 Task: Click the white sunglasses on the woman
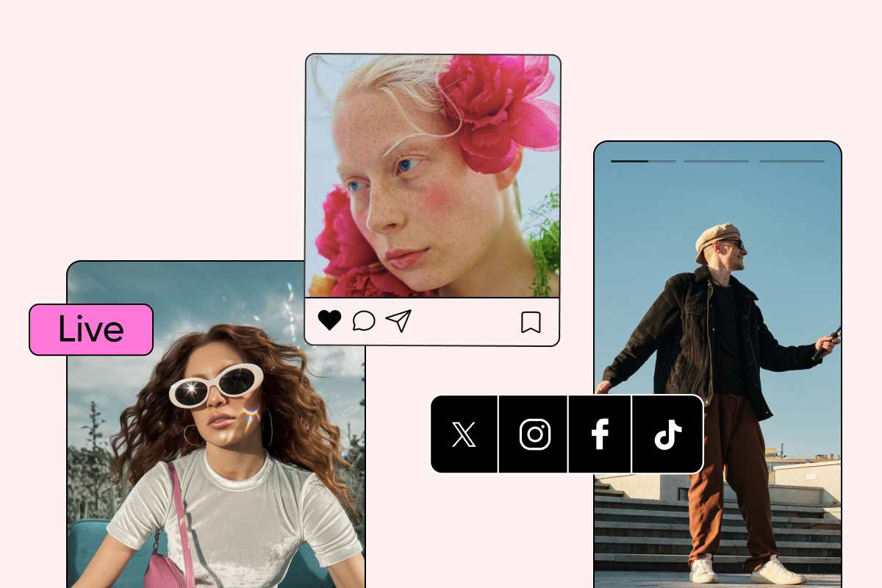pyautogui.click(x=215, y=385)
